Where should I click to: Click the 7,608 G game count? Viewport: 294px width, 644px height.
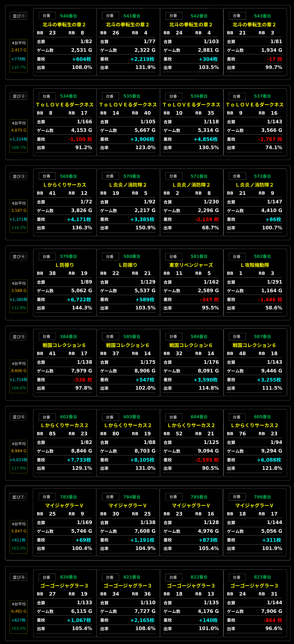pyautogui.click(x=145, y=531)
